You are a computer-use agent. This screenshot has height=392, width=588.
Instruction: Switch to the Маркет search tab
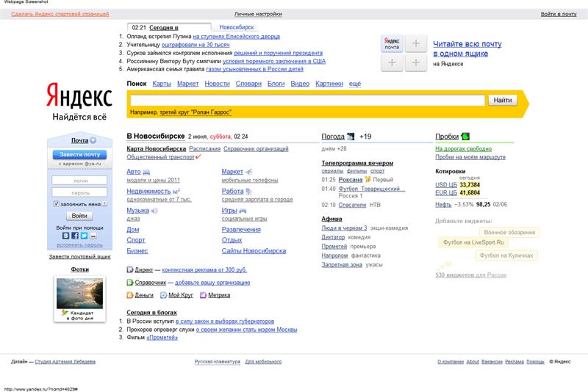(x=187, y=84)
